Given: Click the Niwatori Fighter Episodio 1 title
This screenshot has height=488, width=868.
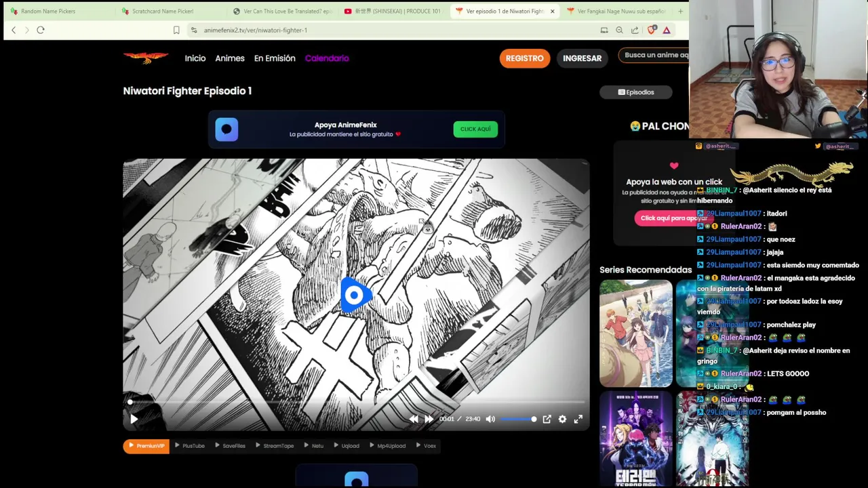Looking at the screenshot, I should (187, 91).
